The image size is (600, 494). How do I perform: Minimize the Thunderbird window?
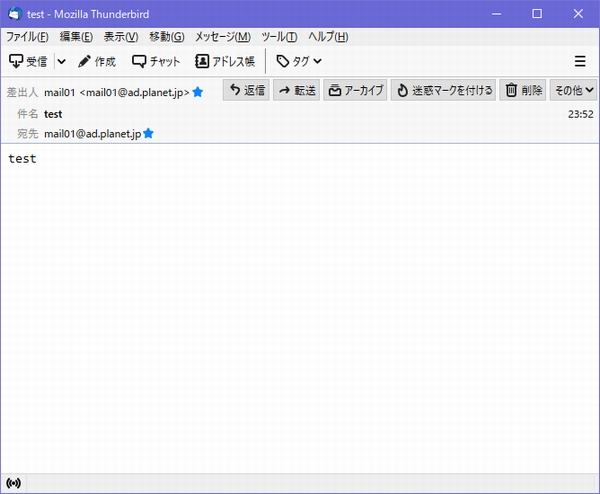point(497,14)
